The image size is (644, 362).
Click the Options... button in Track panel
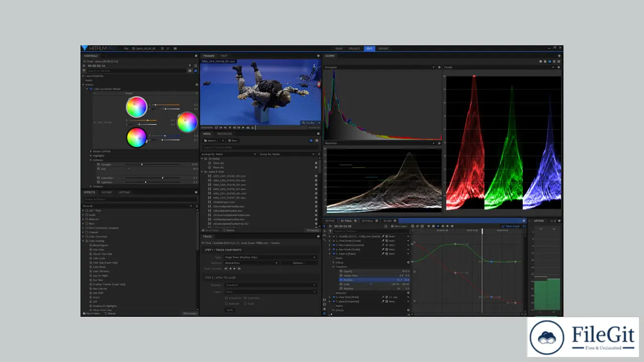point(299,263)
